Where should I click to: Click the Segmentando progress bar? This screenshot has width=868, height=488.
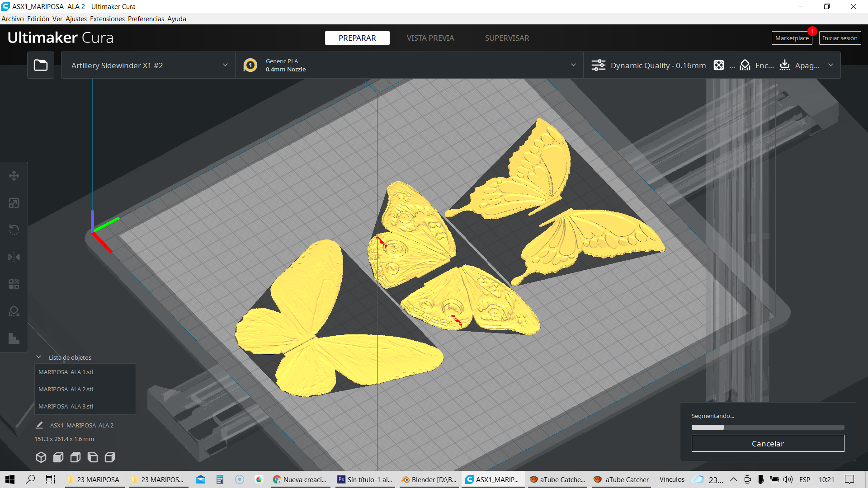point(767,427)
